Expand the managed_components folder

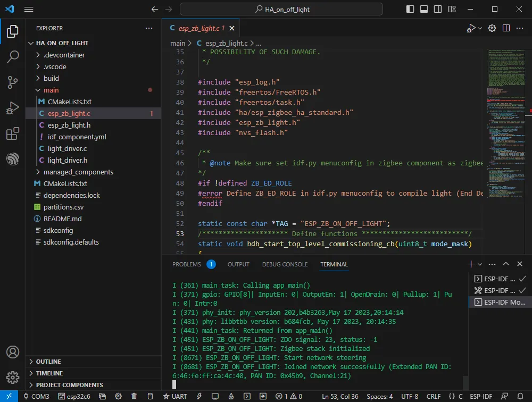click(x=78, y=172)
